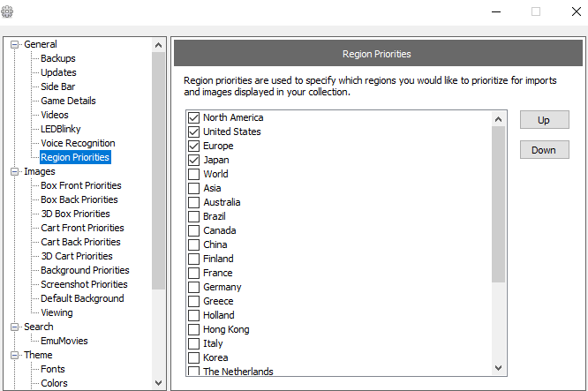Select the Region Priorities tree item
Viewport: 588px width, 391px height.
75,157
